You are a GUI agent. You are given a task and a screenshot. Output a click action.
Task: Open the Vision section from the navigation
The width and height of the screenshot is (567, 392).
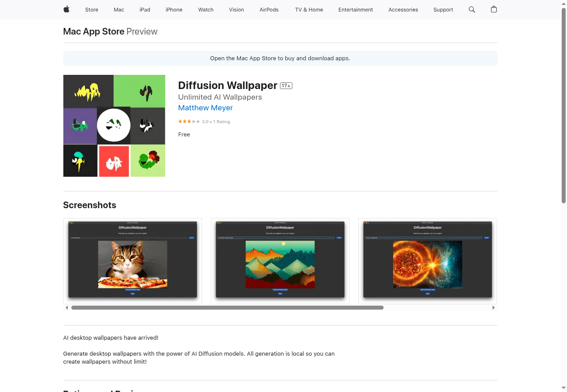pyautogui.click(x=236, y=9)
